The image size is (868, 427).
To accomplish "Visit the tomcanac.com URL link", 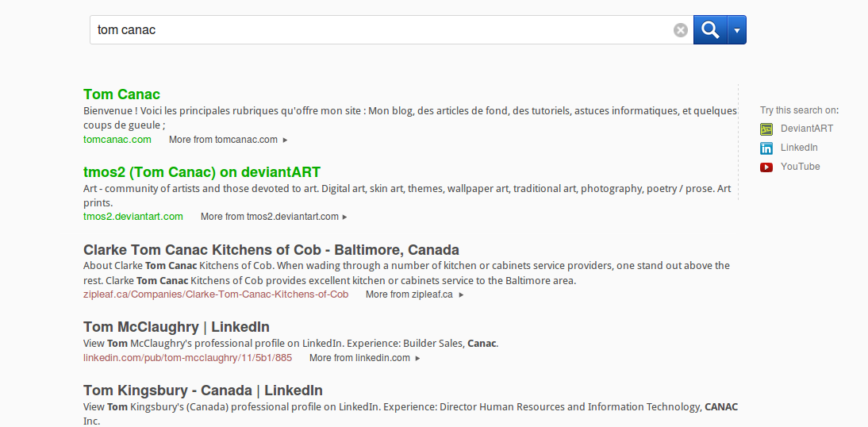I will 117,140.
